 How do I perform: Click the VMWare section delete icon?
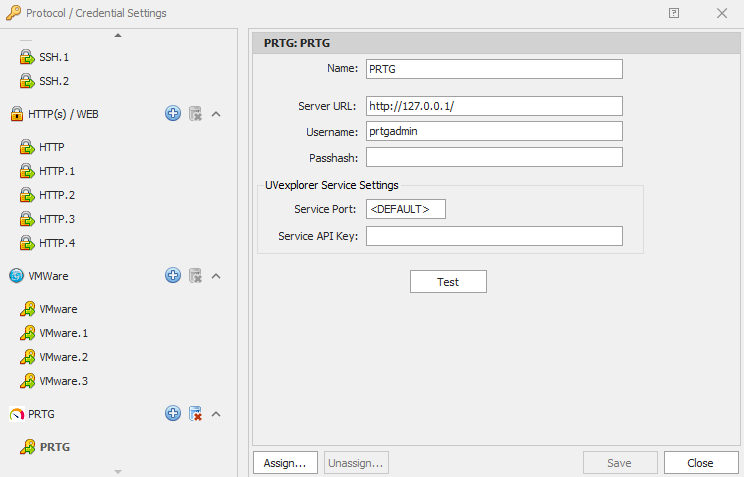195,276
